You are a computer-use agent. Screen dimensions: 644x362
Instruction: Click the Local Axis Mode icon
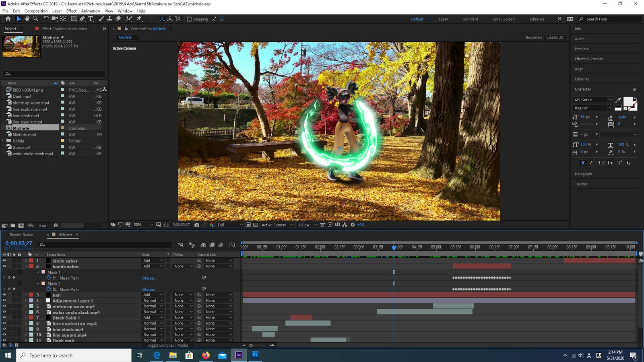162,19
